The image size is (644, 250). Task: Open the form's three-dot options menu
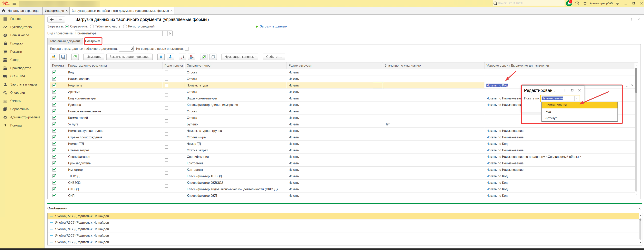(x=631, y=19)
